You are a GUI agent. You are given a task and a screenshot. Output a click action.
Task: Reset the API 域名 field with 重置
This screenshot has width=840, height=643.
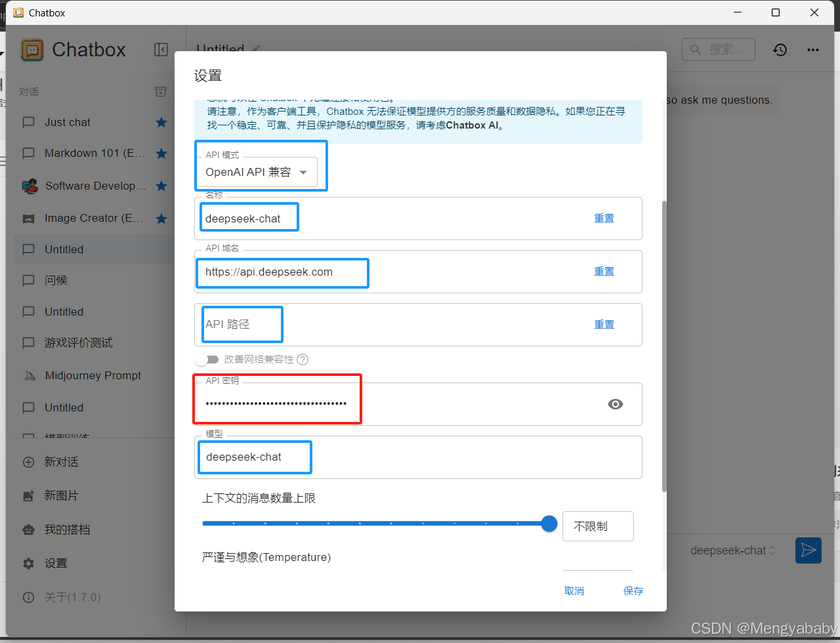pos(604,272)
